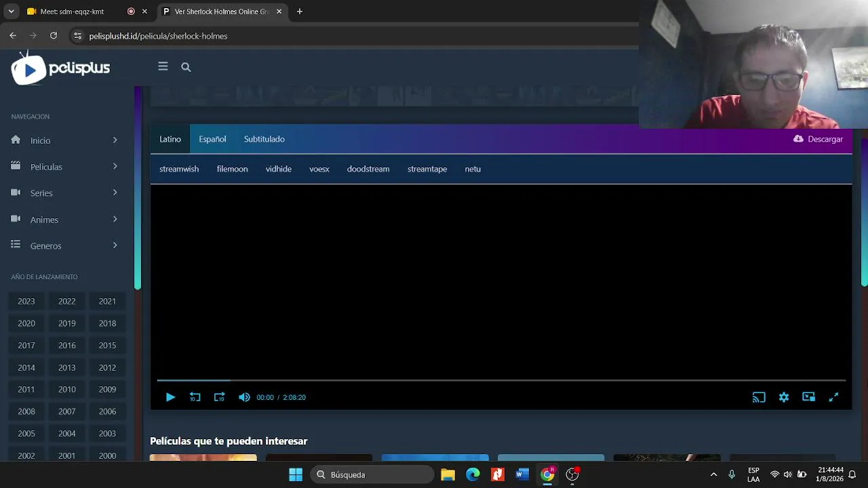Click the taskbar microphone icon
Viewport: 868px width, 488px height.
732,474
